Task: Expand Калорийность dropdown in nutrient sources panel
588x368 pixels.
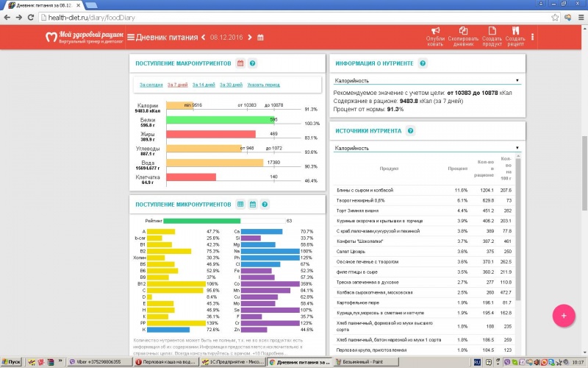Action: click(426, 148)
